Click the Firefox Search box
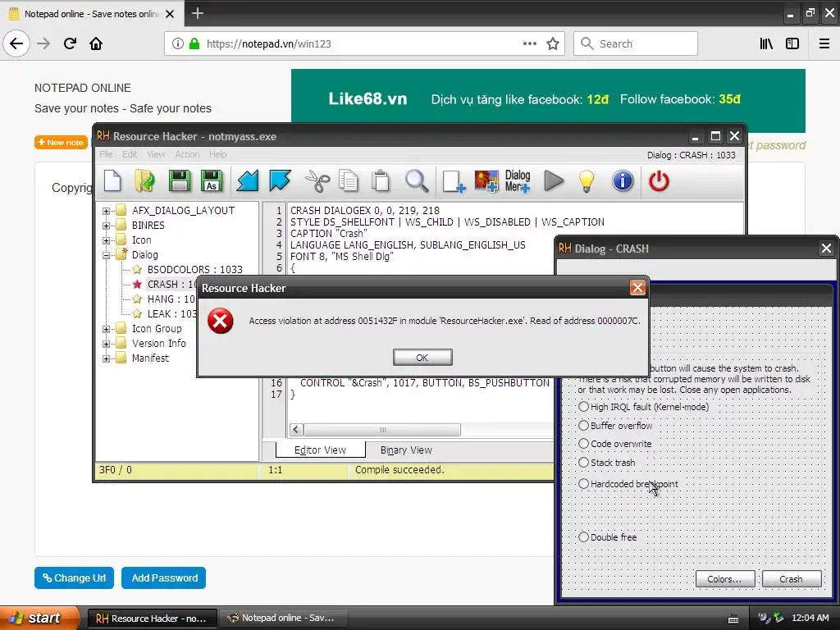 pyautogui.click(x=636, y=43)
